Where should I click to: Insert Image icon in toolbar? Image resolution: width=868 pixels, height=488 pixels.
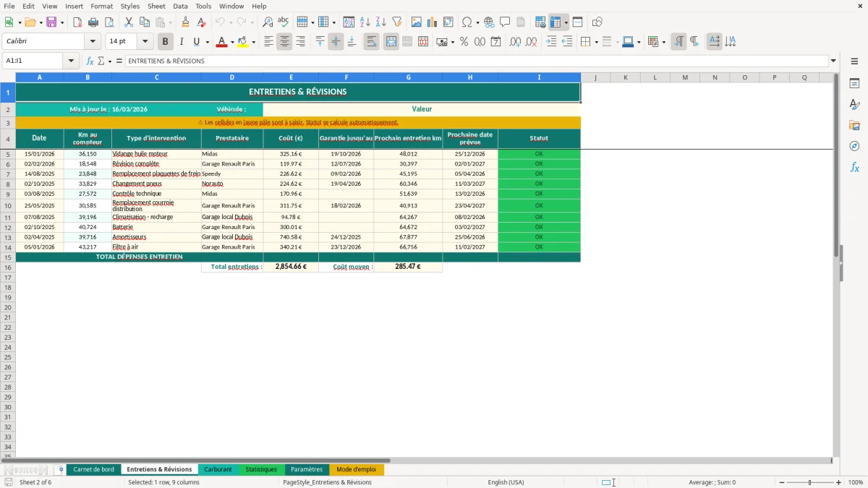[x=417, y=22]
